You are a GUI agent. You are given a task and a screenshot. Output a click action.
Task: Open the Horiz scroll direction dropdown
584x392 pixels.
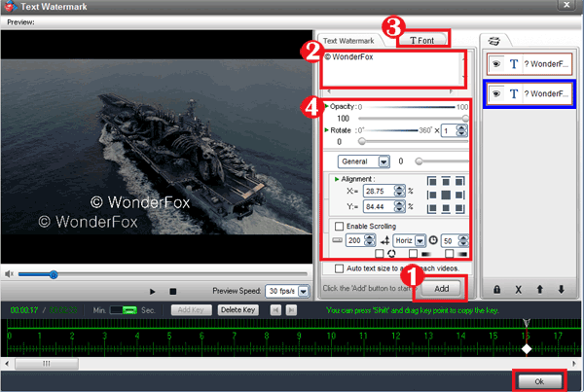(x=420, y=241)
